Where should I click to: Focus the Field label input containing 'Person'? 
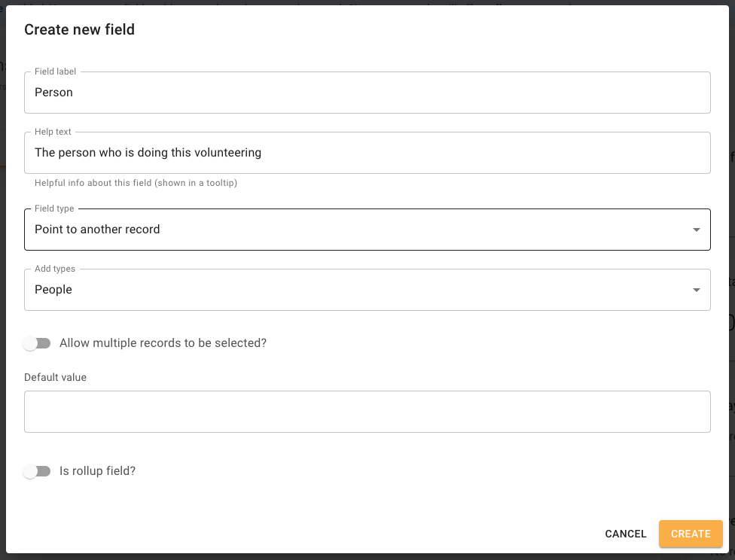[367, 93]
